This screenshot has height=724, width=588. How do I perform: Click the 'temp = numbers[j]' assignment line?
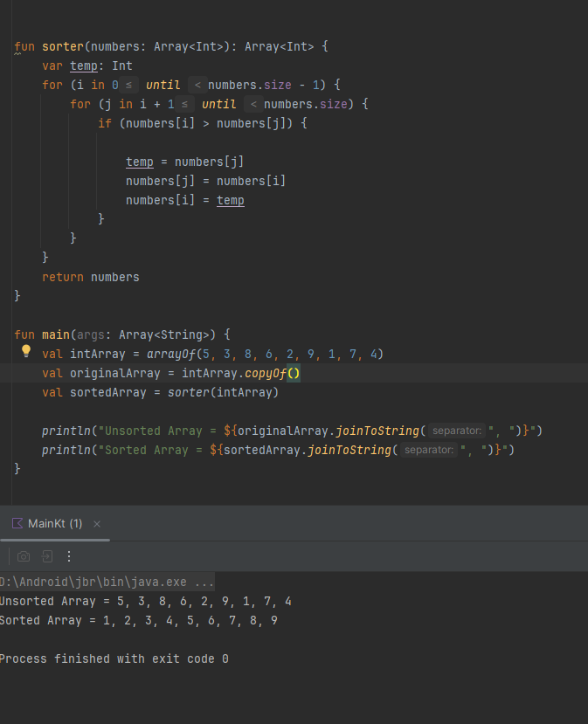click(x=184, y=162)
